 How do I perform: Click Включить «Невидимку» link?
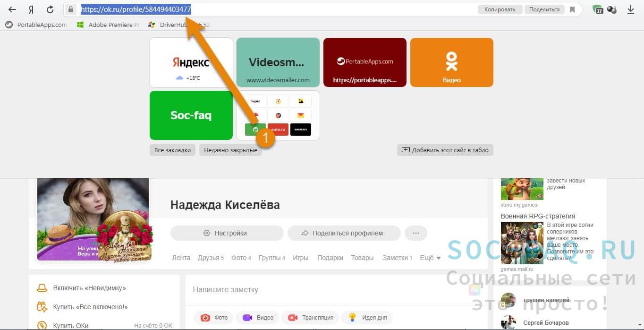90,288
